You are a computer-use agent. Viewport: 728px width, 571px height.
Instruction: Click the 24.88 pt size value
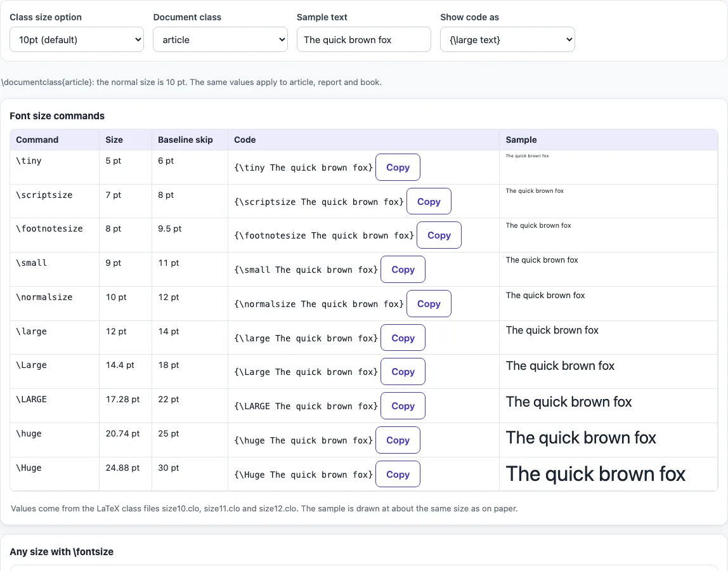122,468
